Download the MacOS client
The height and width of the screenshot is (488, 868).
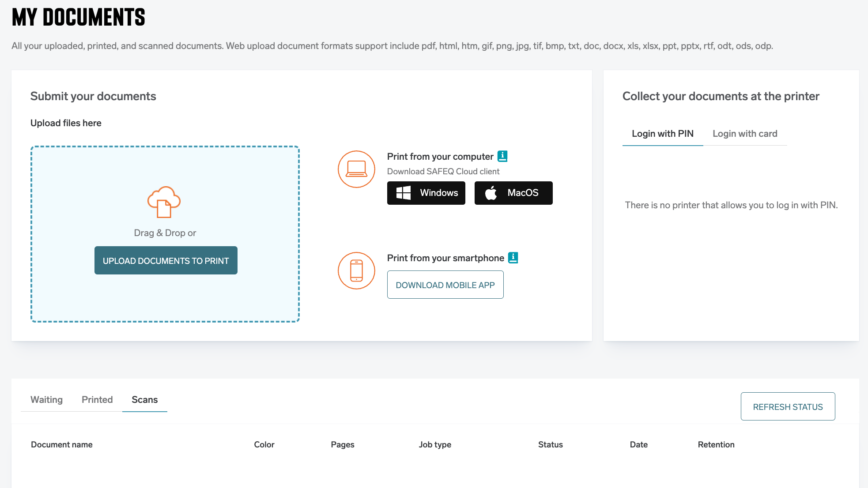pyautogui.click(x=513, y=193)
